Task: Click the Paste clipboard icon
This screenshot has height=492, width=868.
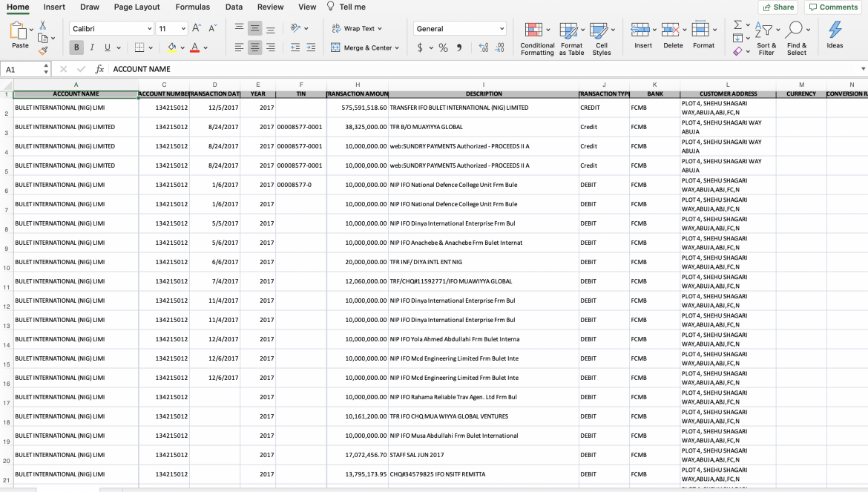Action: click(x=19, y=30)
